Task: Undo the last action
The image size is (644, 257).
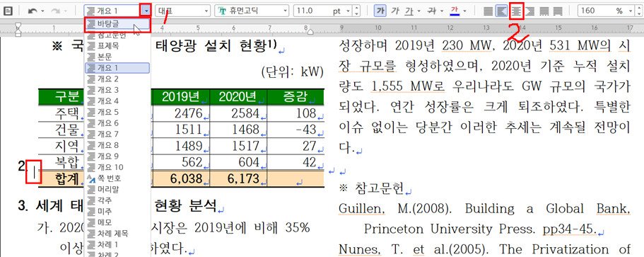Action: [x=33, y=11]
